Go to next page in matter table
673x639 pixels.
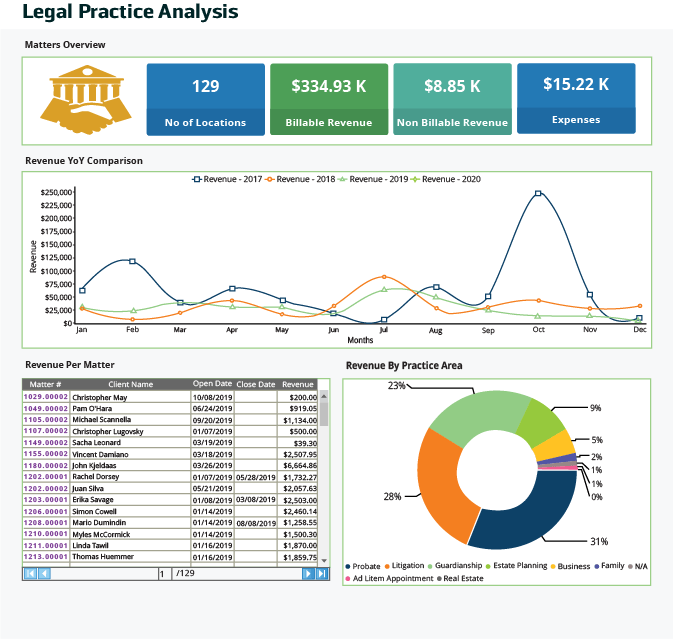point(308,574)
